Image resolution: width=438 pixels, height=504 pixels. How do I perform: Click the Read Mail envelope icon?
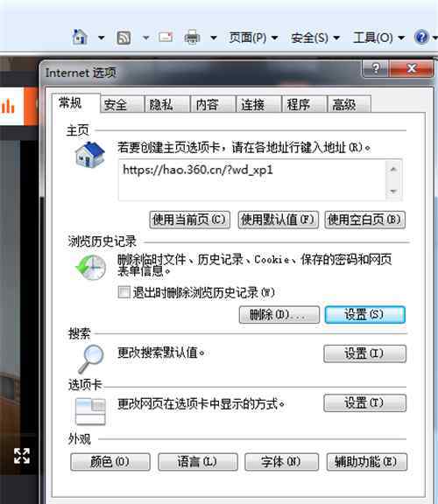tap(166, 37)
